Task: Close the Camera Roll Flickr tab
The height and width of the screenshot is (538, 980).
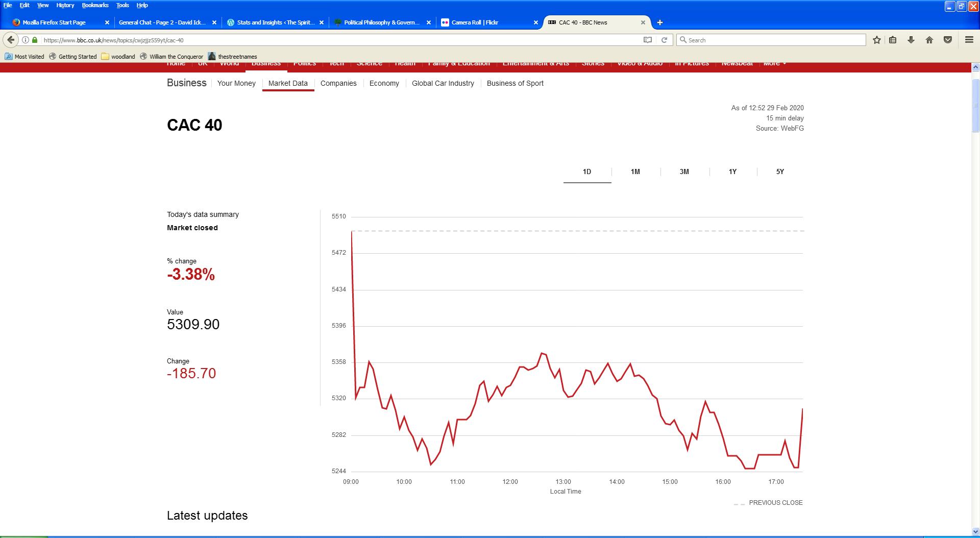Action: (x=536, y=22)
